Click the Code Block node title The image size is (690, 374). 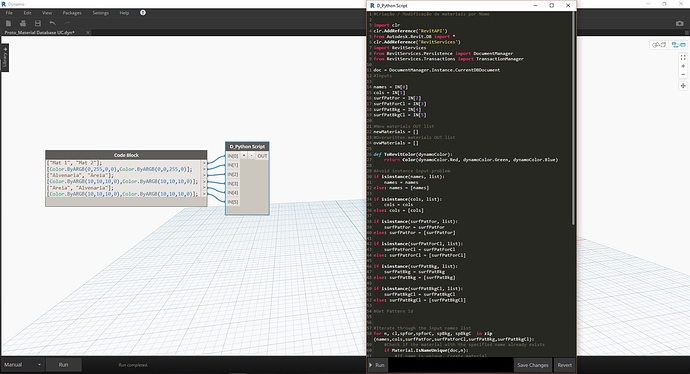tap(126, 155)
